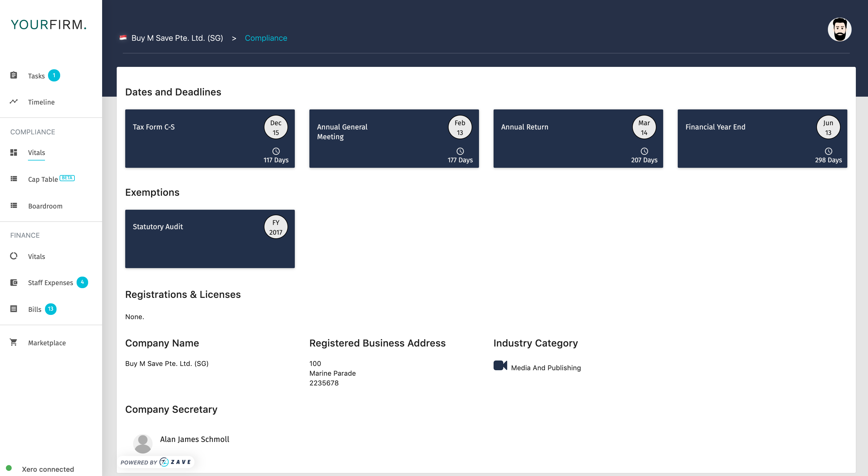The image size is (868, 476).
Task: Open the Cap Table section
Action: point(43,179)
